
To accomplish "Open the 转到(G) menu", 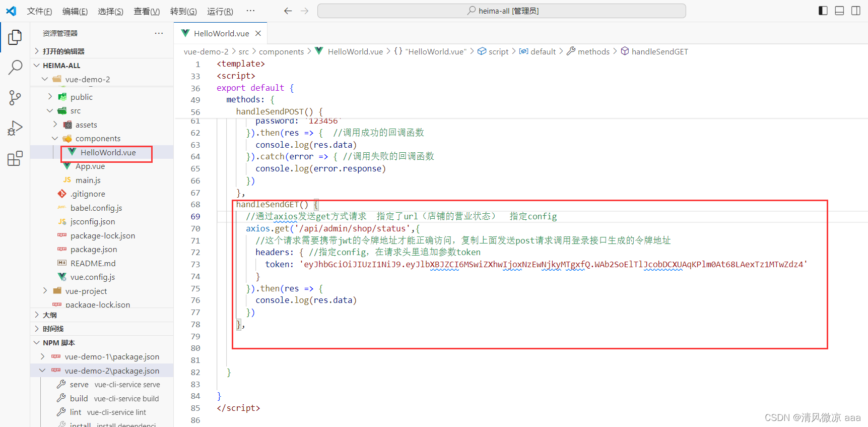I will pyautogui.click(x=183, y=11).
